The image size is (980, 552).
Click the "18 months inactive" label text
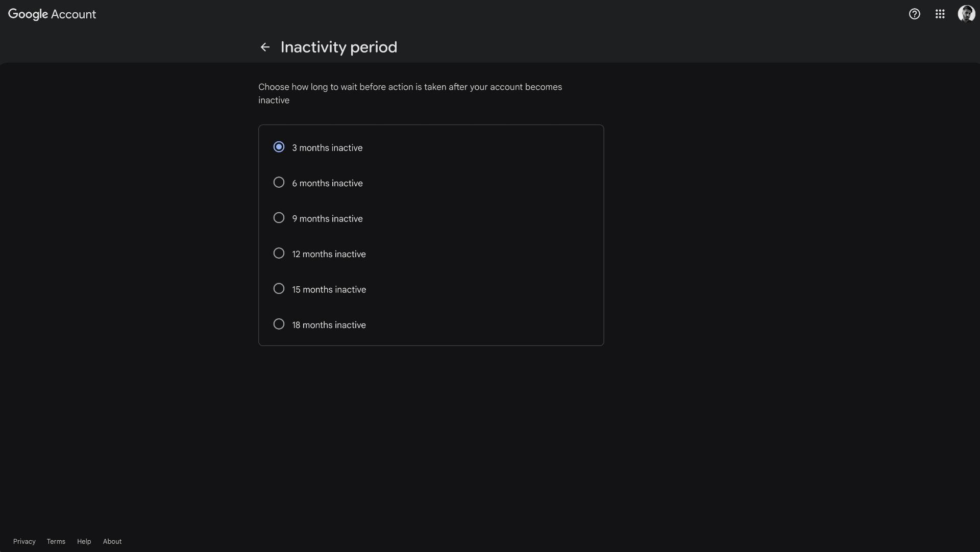329,325
